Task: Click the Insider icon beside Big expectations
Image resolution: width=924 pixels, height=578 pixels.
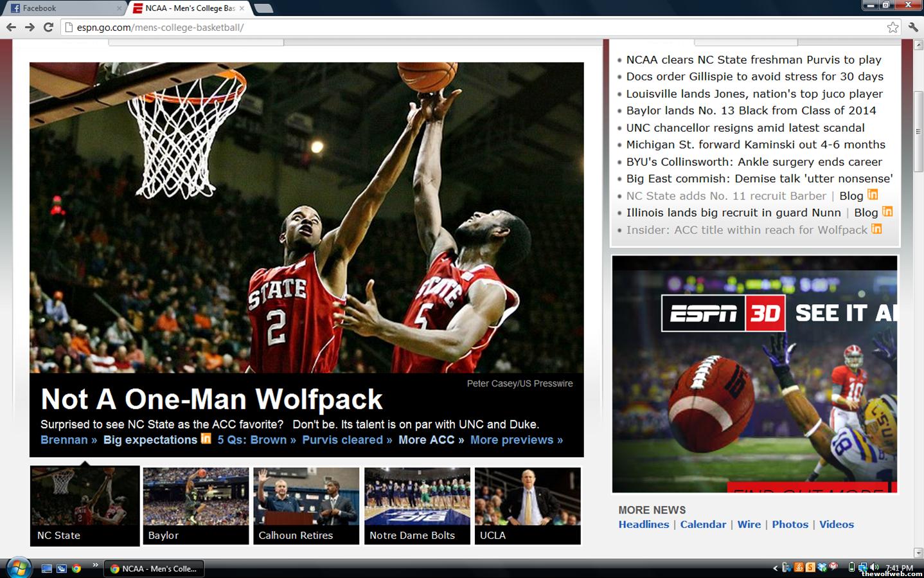Action: (206, 438)
